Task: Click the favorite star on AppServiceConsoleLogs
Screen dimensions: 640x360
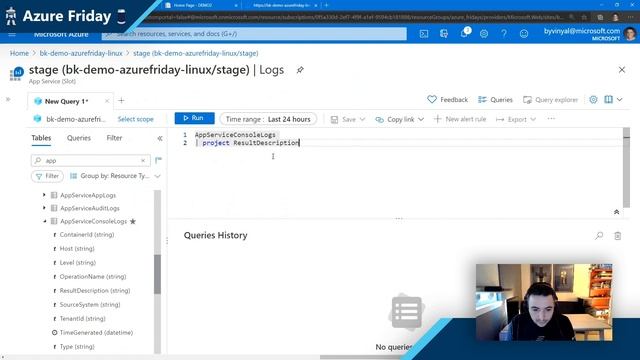Action: click(x=133, y=221)
